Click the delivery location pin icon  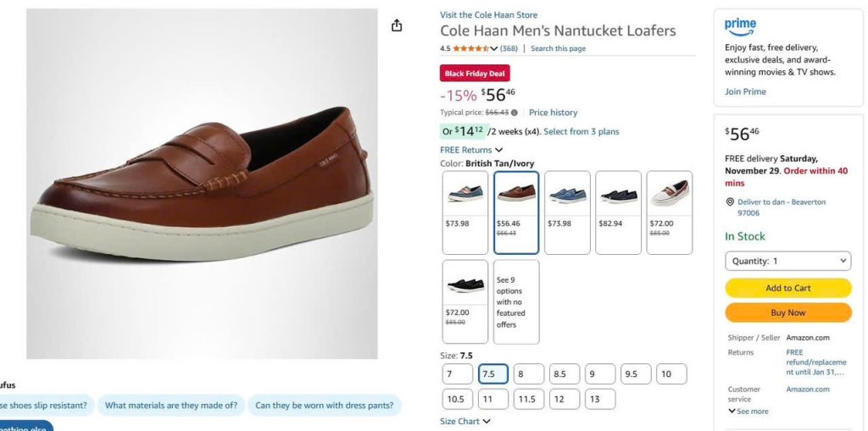tap(730, 202)
